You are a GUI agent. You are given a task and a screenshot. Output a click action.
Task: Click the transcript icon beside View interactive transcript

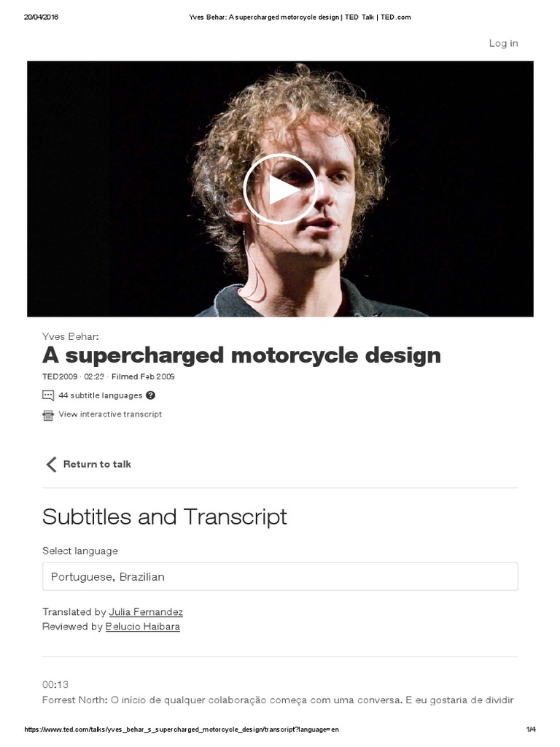(48, 415)
